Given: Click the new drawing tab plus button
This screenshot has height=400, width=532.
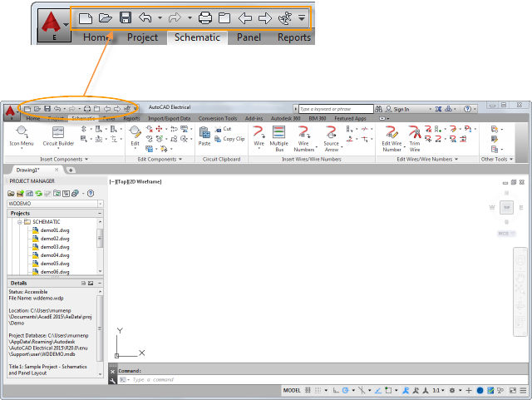Looking at the screenshot, I should click(x=71, y=170).
